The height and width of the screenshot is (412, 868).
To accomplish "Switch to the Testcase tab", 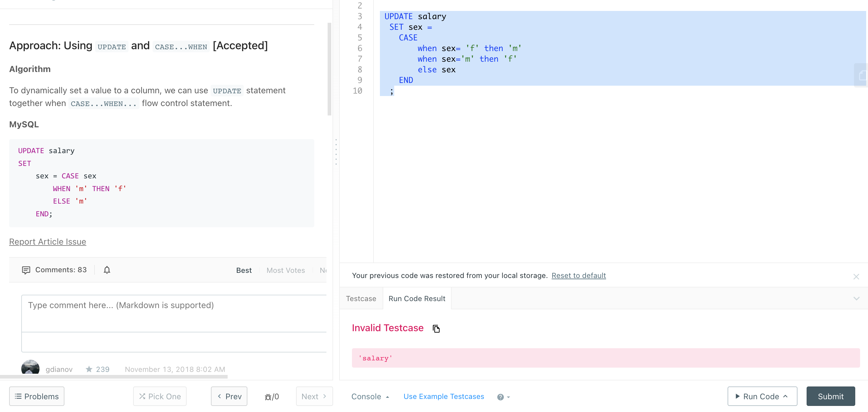I will tap(361, 298).
